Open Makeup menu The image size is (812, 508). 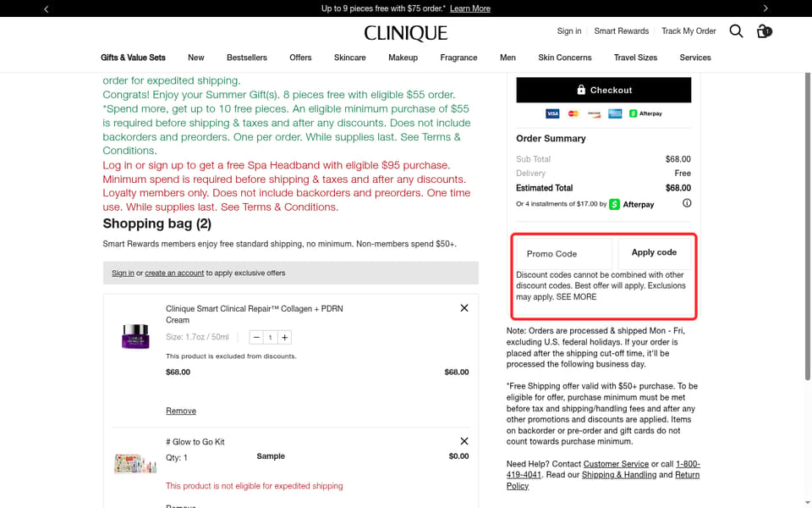(403, 58)
